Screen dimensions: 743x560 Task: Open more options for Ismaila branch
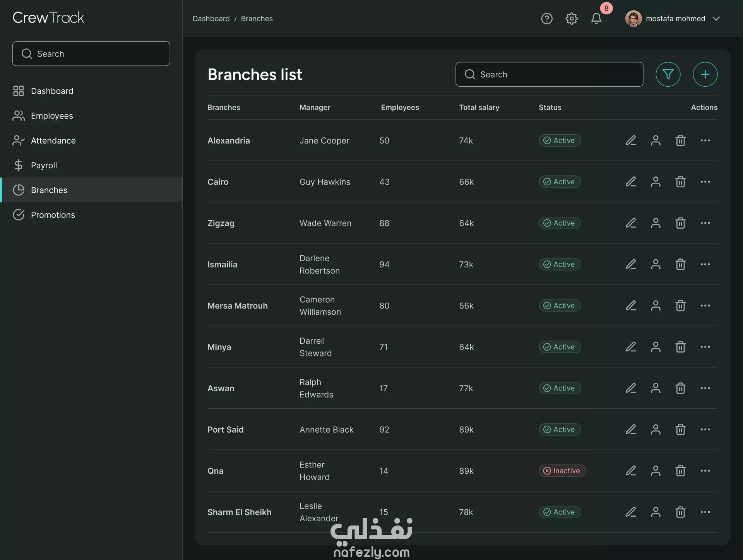click(705, 264)
